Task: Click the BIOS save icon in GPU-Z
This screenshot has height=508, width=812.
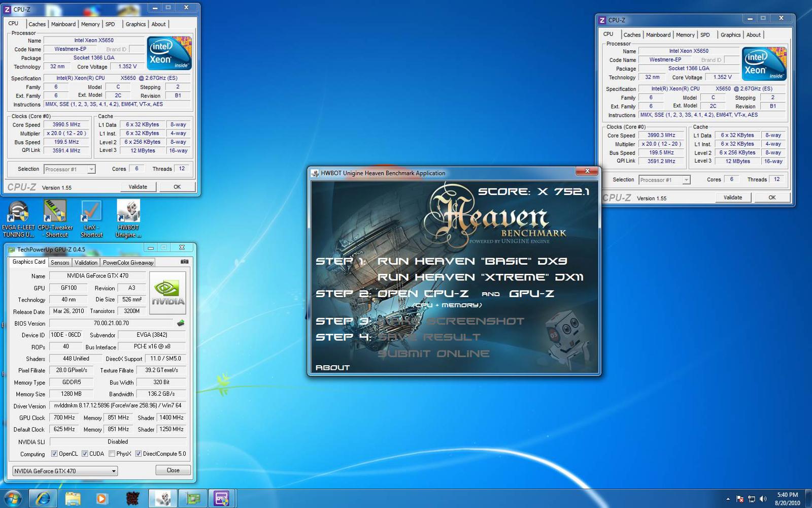Action: [181, 323]
